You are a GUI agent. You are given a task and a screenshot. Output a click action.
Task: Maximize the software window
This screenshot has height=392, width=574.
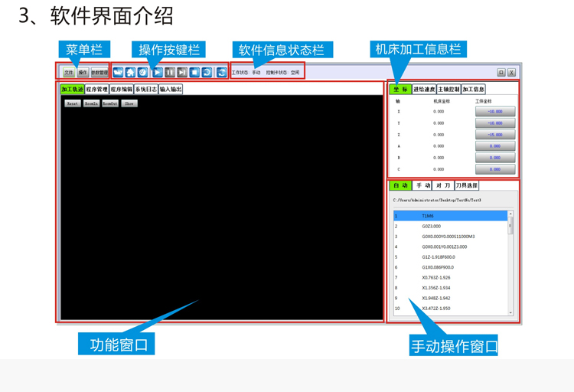click(x=501, y=72)
